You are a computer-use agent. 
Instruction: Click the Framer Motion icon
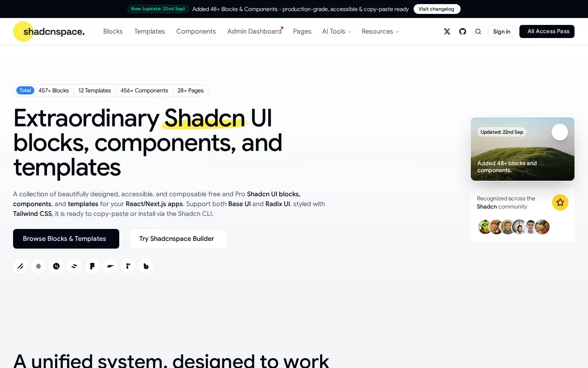click(110, 266)
